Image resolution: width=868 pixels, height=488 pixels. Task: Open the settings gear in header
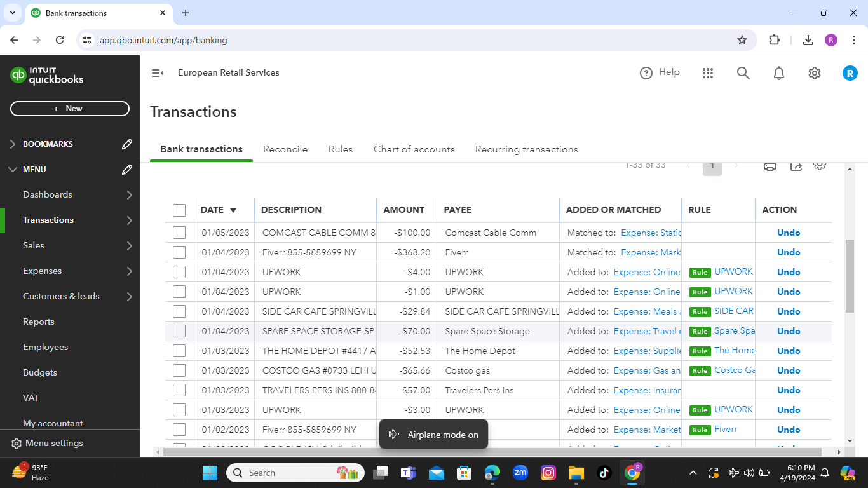tap(815, 73)
